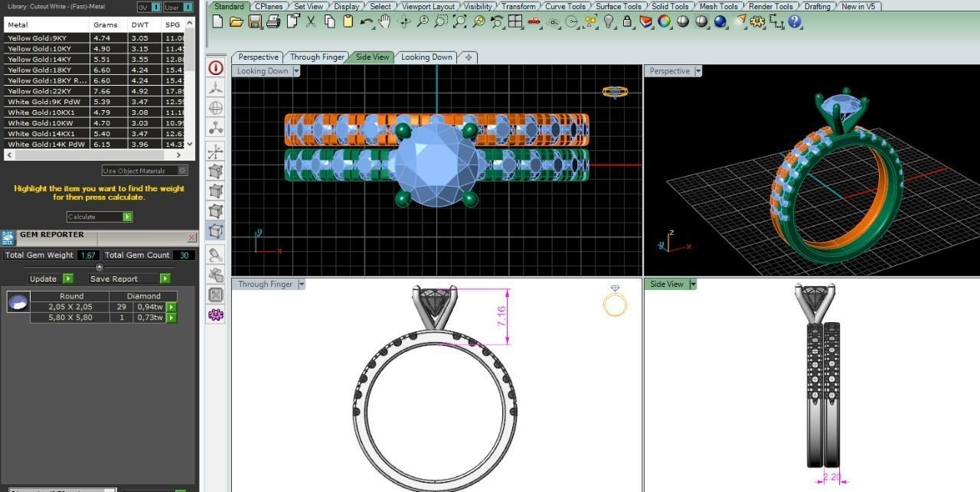
Task: Click the four-viewport layout icon
Action: click(x=515, y=21)
